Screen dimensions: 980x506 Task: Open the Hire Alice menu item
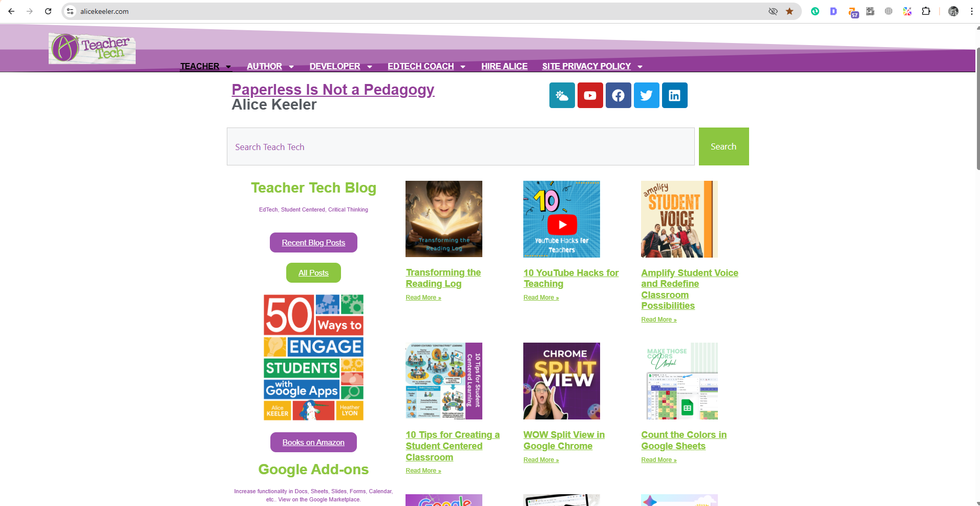[504, 66]
